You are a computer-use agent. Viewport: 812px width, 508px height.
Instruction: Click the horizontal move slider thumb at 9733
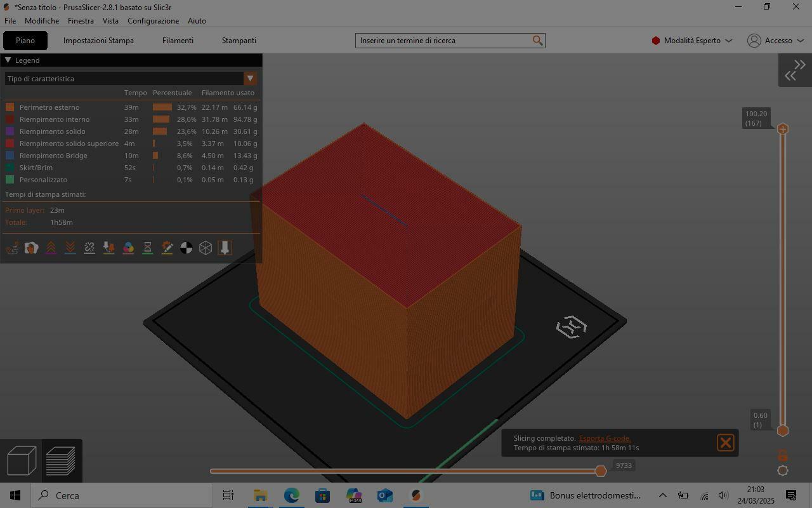click(x=600, y=471)
